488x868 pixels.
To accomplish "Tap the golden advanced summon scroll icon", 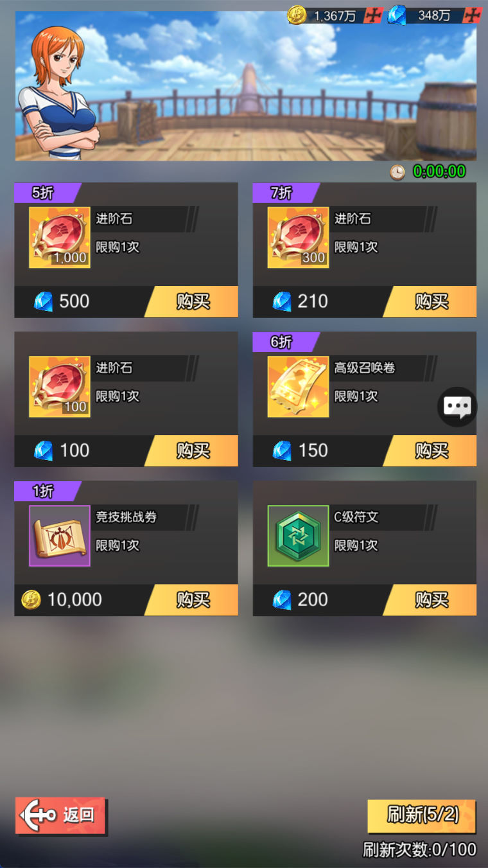I will 299,386.
